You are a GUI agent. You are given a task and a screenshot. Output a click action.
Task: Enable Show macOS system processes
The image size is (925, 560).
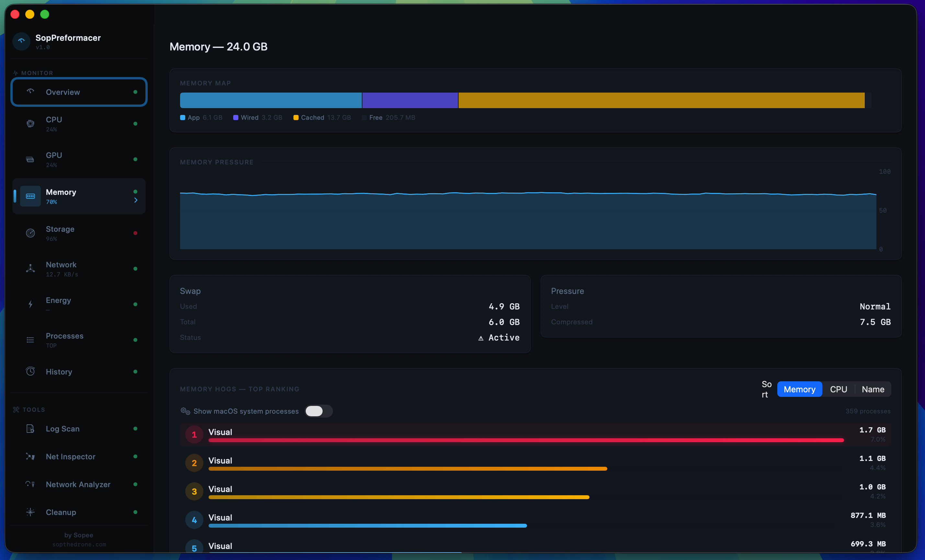[318, 411]
